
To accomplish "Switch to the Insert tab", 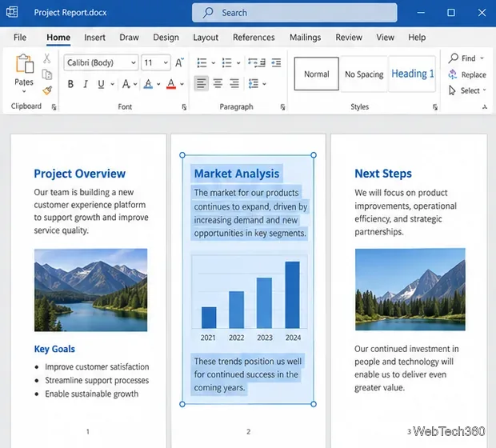I will [94, 38].
